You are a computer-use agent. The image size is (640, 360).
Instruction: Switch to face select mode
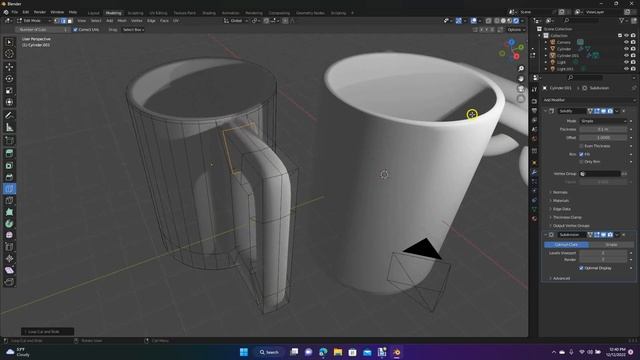pyautogui.click(x=70, y=21)
